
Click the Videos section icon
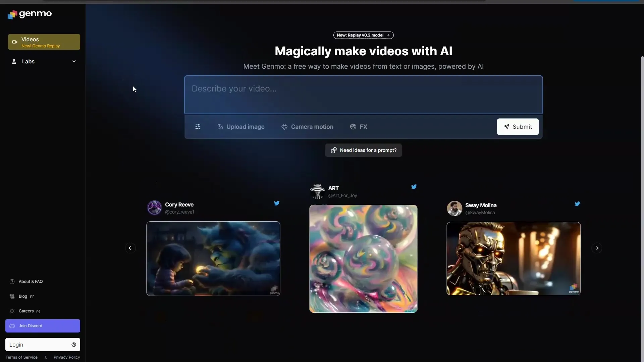click(x=15, y=42)
